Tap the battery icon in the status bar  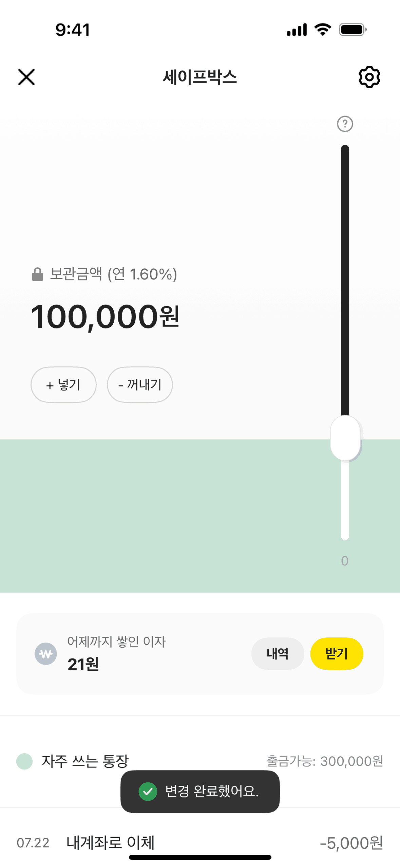[353, 30]
